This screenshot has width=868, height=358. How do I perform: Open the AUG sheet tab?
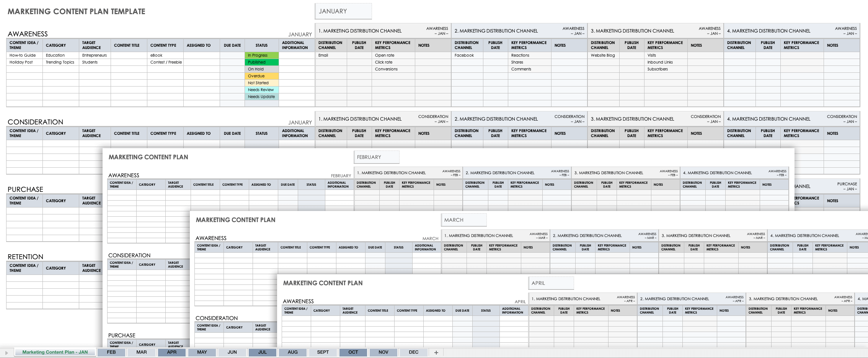(x=293, y=352)
